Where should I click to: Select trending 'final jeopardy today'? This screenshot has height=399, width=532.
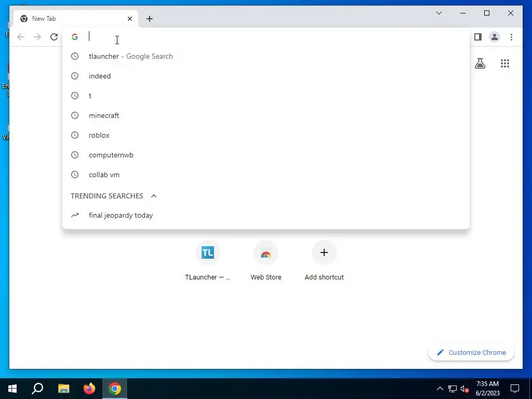point(266,216)
